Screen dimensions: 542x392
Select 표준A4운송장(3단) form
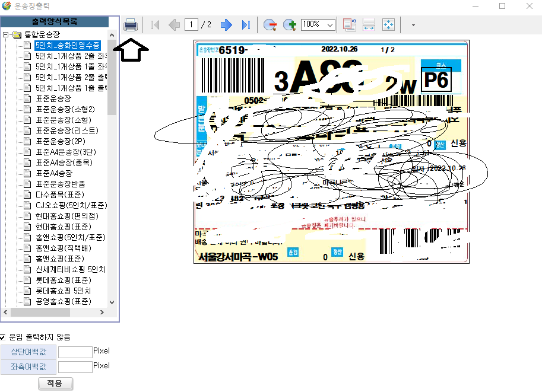click(66, 152)
